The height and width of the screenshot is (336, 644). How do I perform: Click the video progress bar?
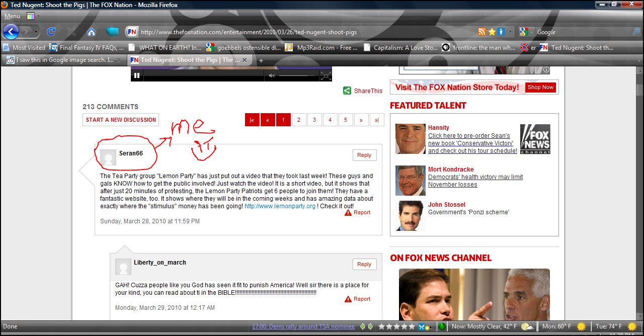pos(203,76)
